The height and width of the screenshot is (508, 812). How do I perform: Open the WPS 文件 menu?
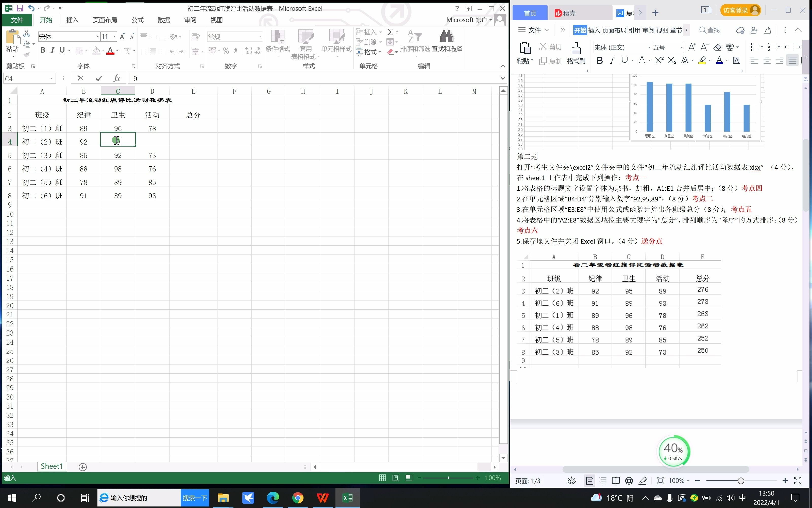[534, 30]
